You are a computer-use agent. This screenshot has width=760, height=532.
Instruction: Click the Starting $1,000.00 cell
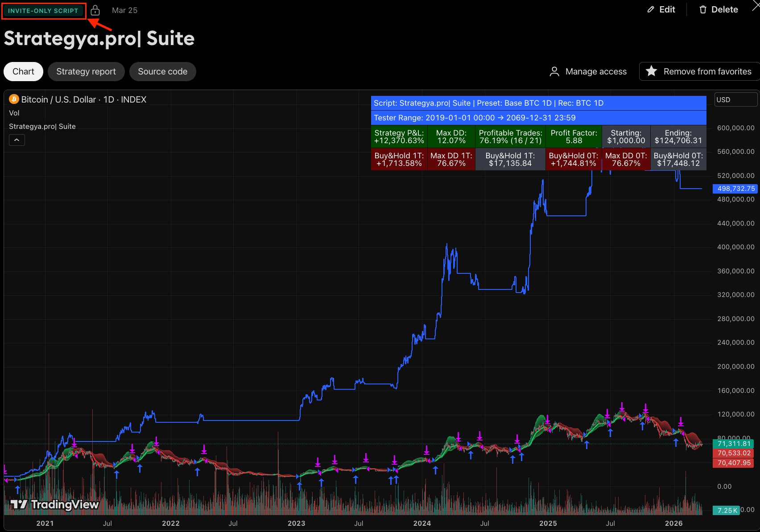click(x=626, y=136)
